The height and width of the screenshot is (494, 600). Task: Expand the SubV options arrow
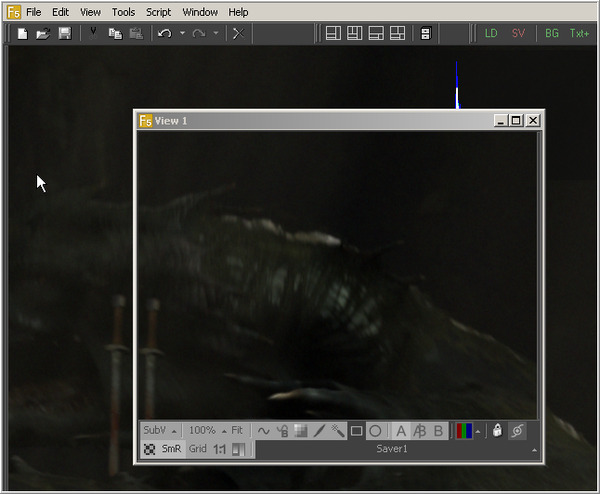pos(174,431)
